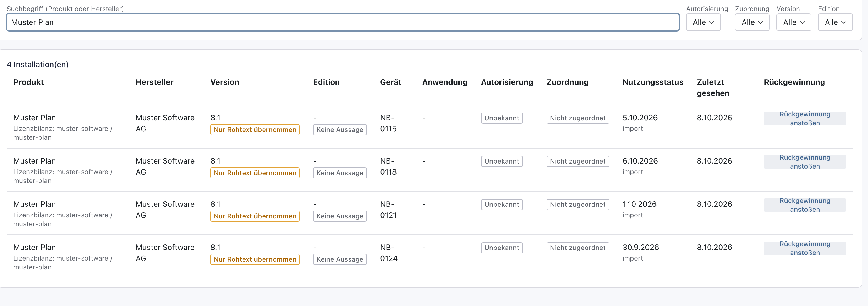Click device cell NB-0124
Image resolution: width=868 pixels, height=306 pixels.
tap(389, 253)
